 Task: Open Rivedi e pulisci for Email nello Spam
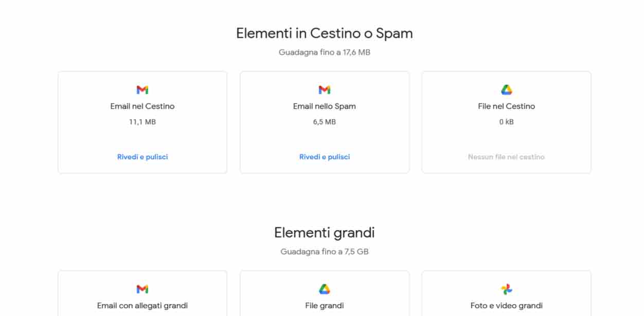click(x=325, y=157)
